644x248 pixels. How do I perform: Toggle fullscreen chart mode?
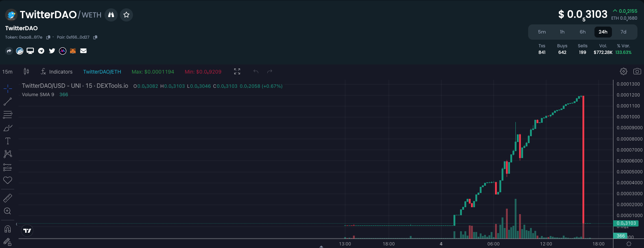point(237,72)
